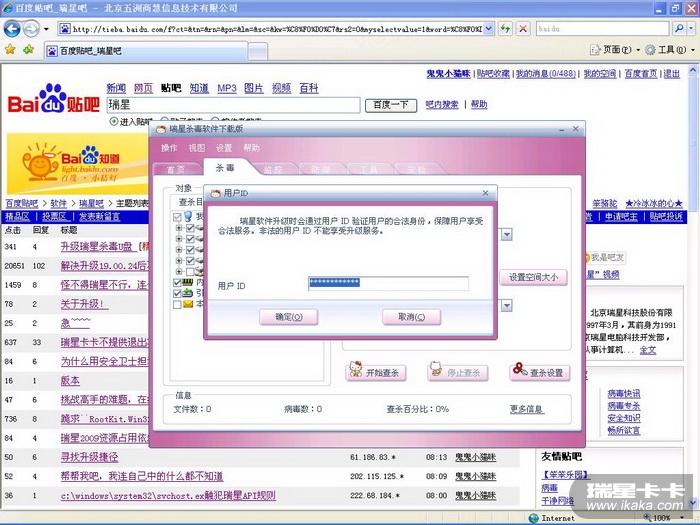The image size is (700, 525).
Task: Click the 取消(C) cancel button
Action: coord(412,317)
